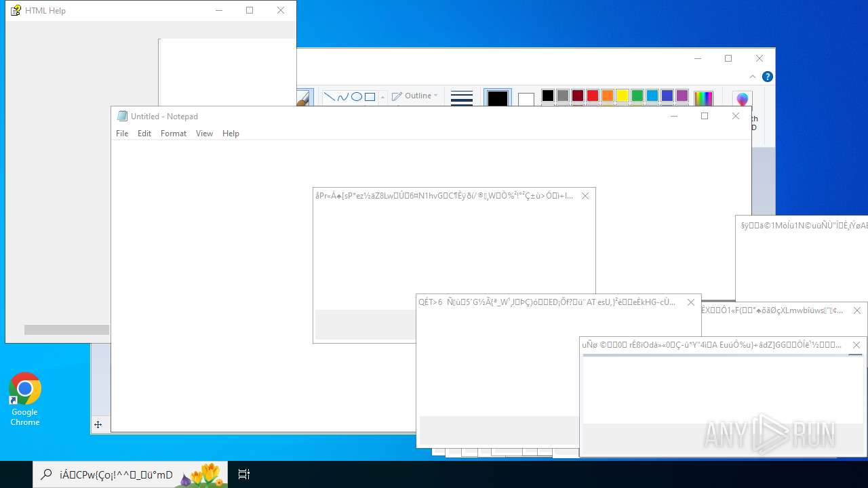Image resolution: width=868 pixels, height=488 pixels.
Task: Open Paint's line Size thickness selector
Action: [462, 98]
